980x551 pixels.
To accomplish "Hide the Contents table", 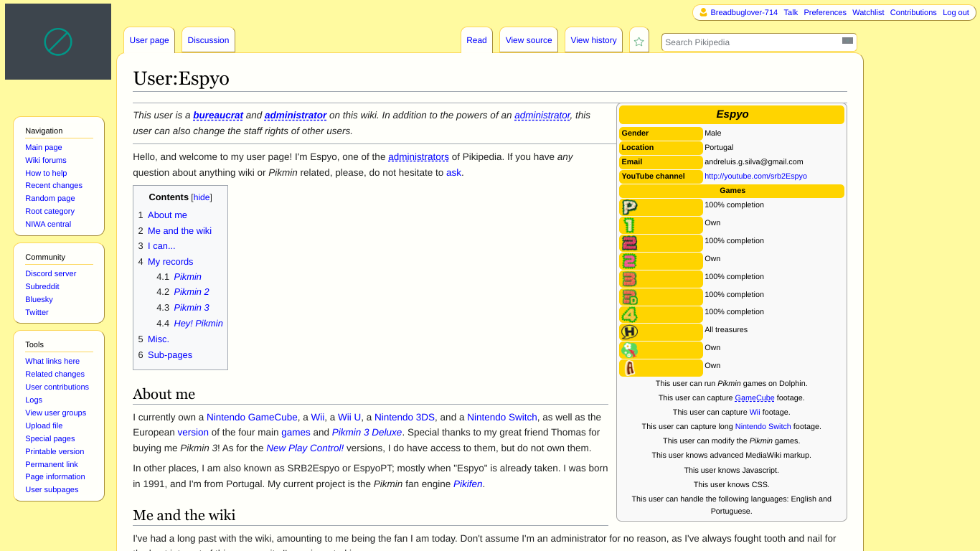I will coord(202,197).
